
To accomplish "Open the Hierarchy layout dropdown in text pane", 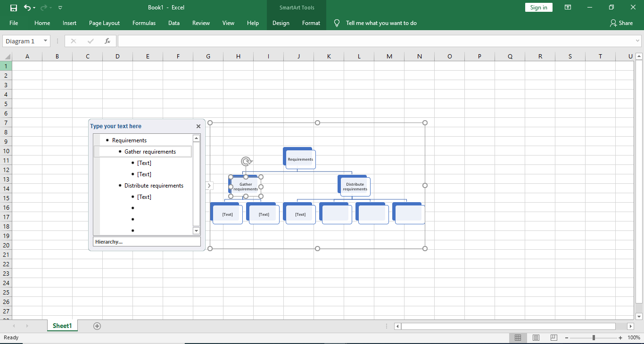I will pyautogui.click(x=147, y=241).
